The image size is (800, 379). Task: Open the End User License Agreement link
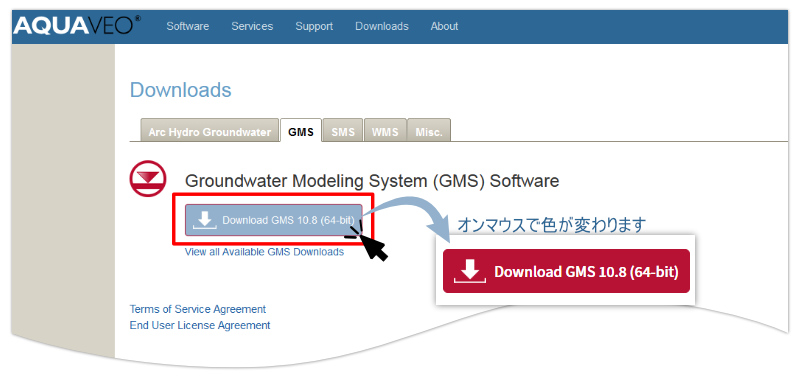click(200, 325)
